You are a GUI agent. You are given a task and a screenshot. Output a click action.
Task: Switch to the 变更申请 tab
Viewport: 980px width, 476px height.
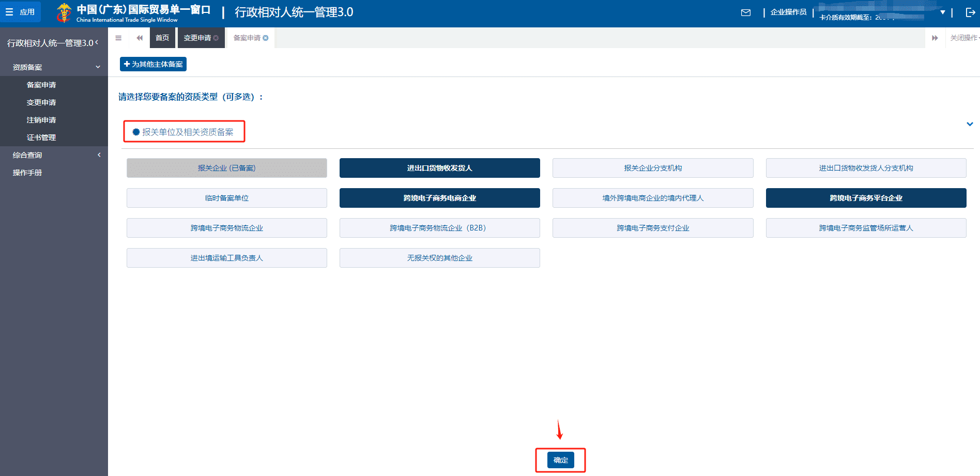tap(197, 38)
